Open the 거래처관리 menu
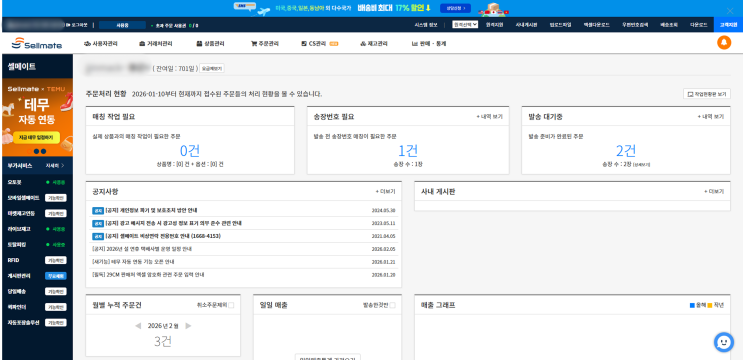This screenshot has height=360, width=743. pyautogui.click(x=155, y=44)
